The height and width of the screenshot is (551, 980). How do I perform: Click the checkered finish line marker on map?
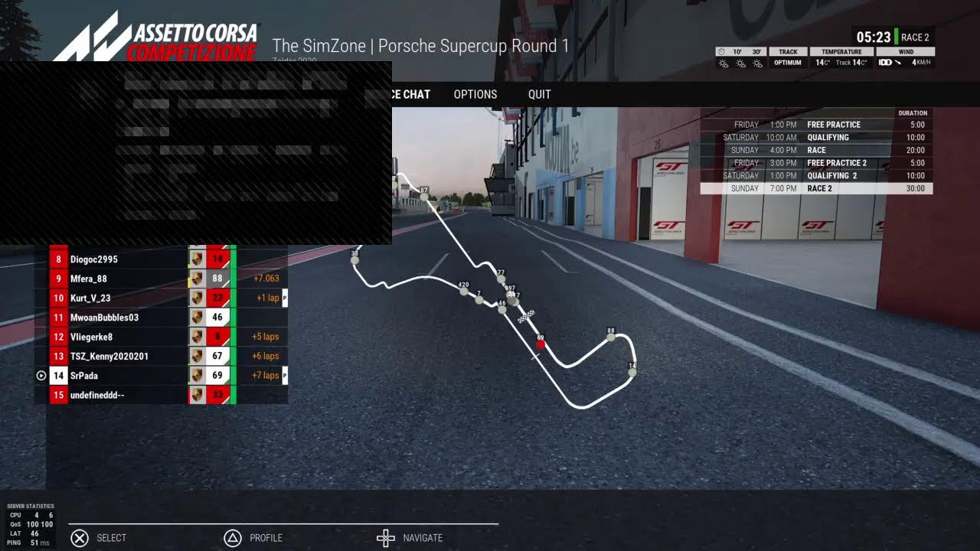click(525, 315)
